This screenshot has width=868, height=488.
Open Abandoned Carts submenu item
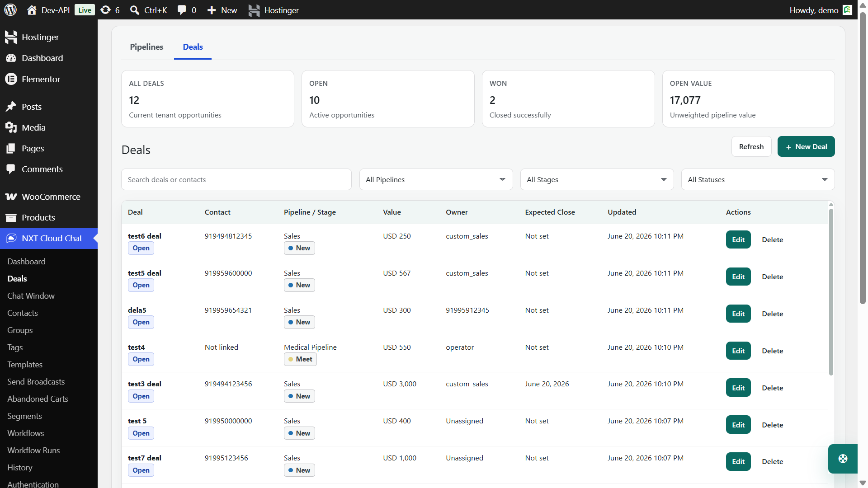pos(38,399)
